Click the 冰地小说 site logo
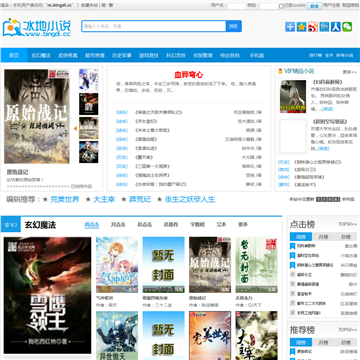Image resolution: width=360 pixels, height=360 pixels. click(x=37, y=27)
